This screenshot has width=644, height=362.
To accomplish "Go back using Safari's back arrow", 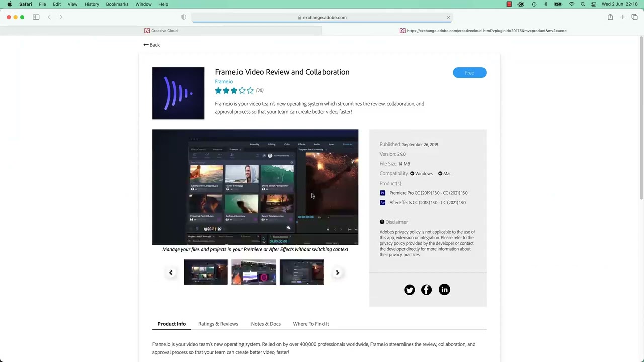I will [x=49, y=17].
